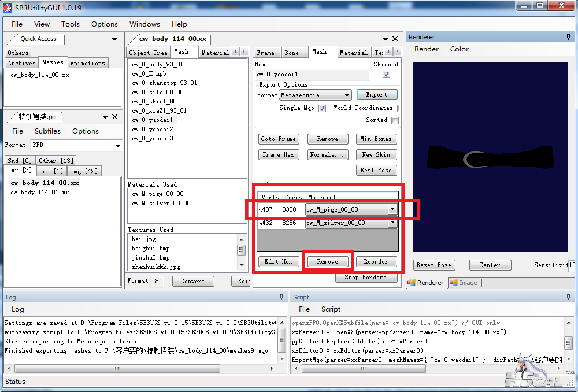
Task: Open the 特制裙装.pp window list arrow
Action: click(x=105, y=117)
